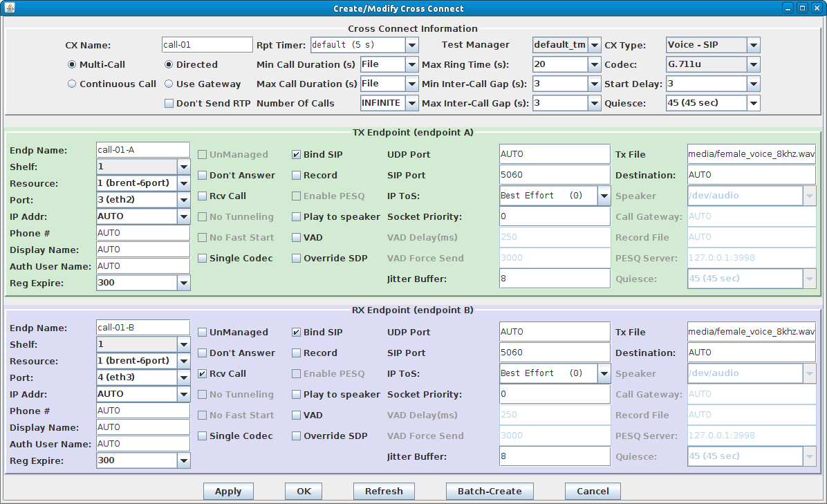Select the Multi-Call radio button
The image size is (827, 504).
pos(72,64)
